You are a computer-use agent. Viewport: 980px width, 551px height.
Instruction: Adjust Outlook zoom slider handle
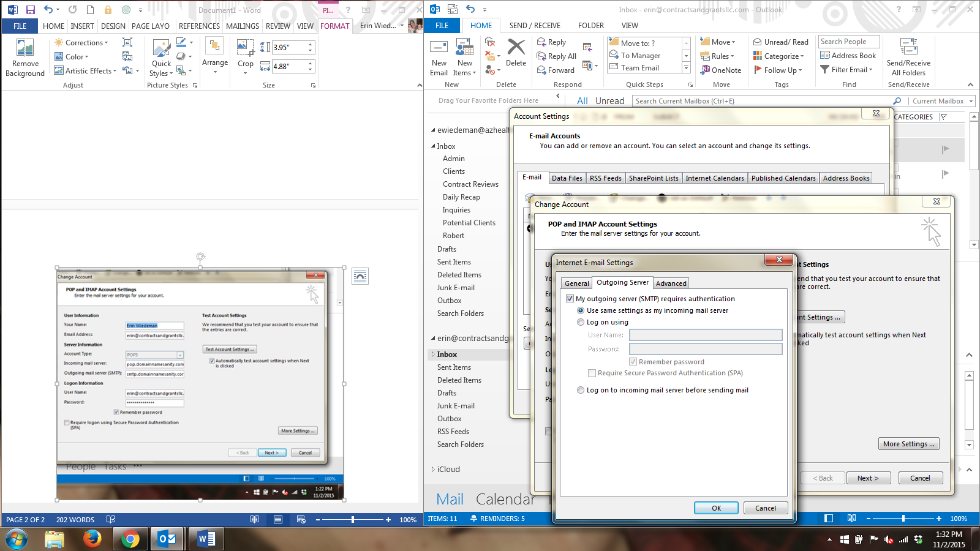[903, 519]
